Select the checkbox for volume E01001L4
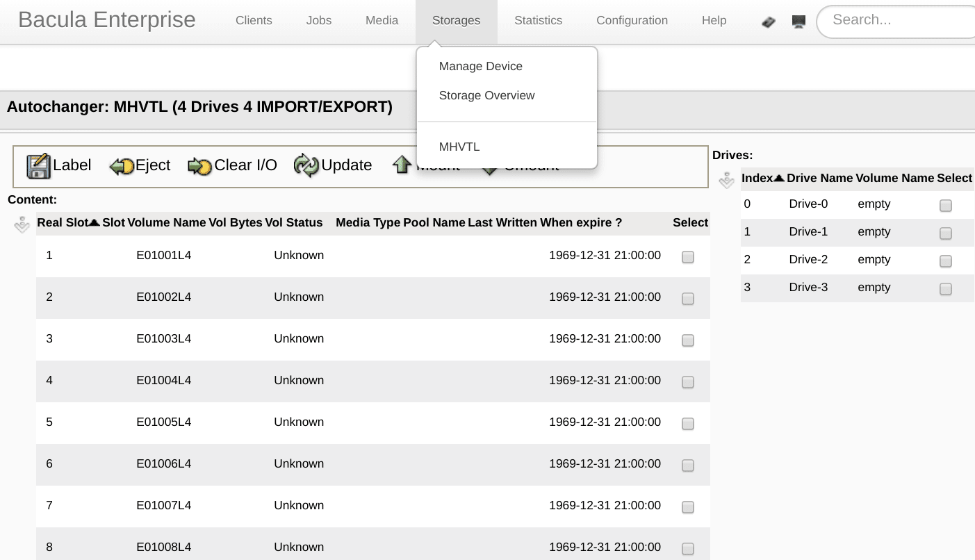 [688, 257]
